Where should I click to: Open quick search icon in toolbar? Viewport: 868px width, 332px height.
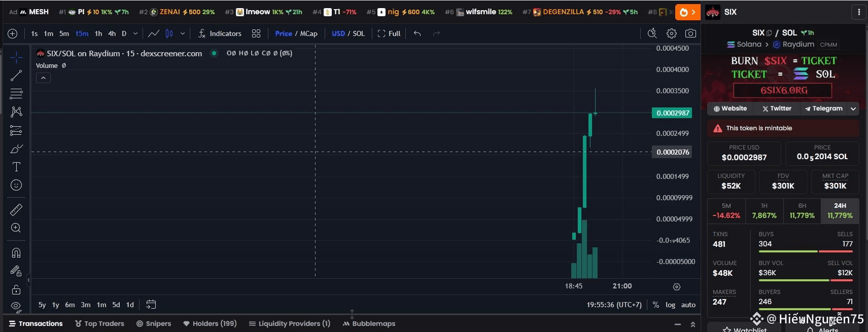652,33
